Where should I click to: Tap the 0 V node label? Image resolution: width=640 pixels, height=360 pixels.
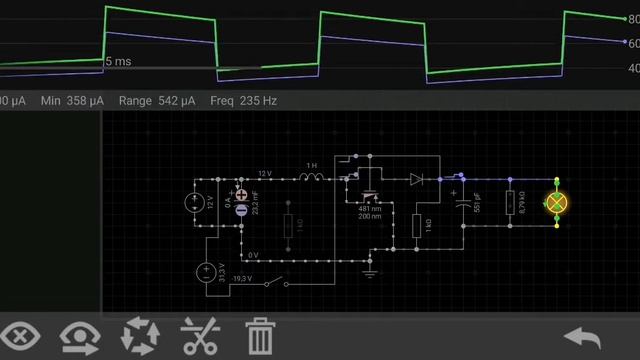253,255
